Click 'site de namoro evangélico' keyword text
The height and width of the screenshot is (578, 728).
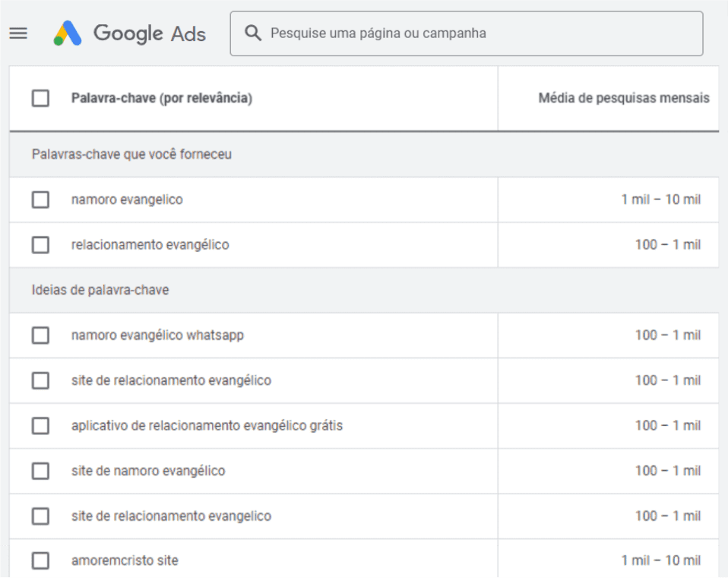[148, 471]
